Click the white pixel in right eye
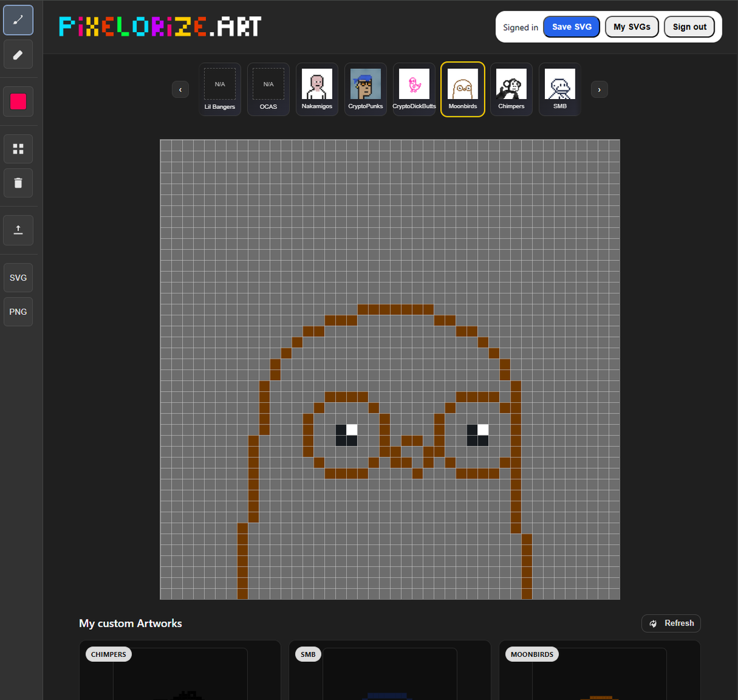Screen dimensions: 738x700 point(483,429)
